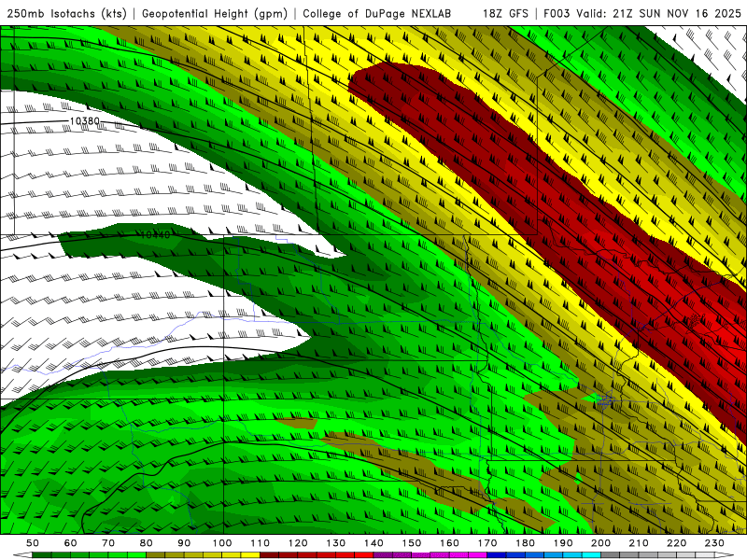Image resolution: width=747 pixels, height=560 pixels.
Task: Select the darkest green swatch starting the color bar
Action: click(x=42, y=554)
